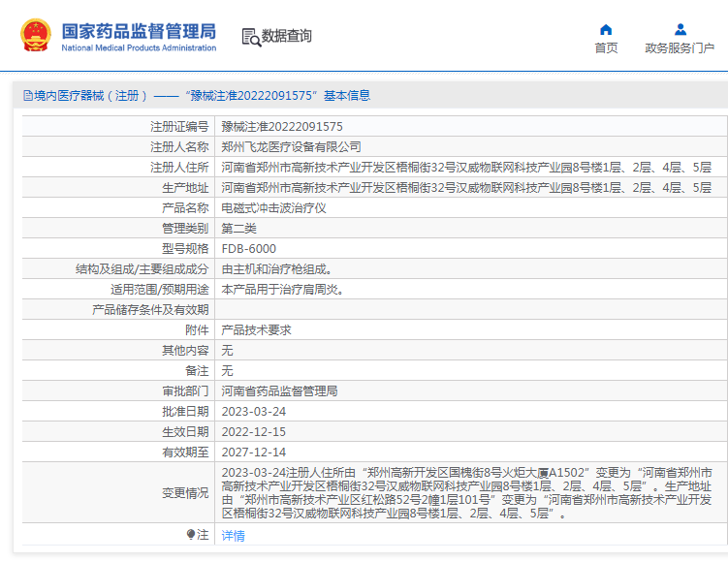Select product name 电磁式冲击波治疗仪
The width and height of the screenshot is (728, 562).
coord(273,208)
